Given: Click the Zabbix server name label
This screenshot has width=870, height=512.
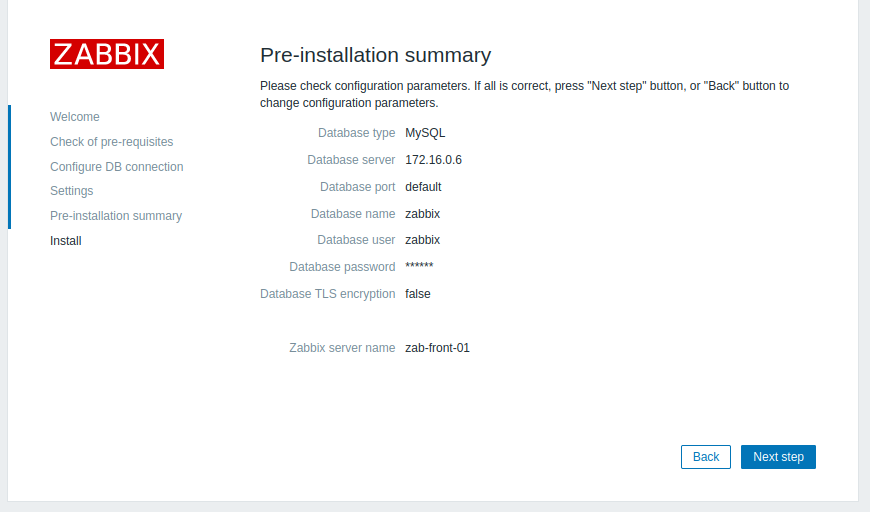Looking at the screenshot, I should [x=342, y=348].
